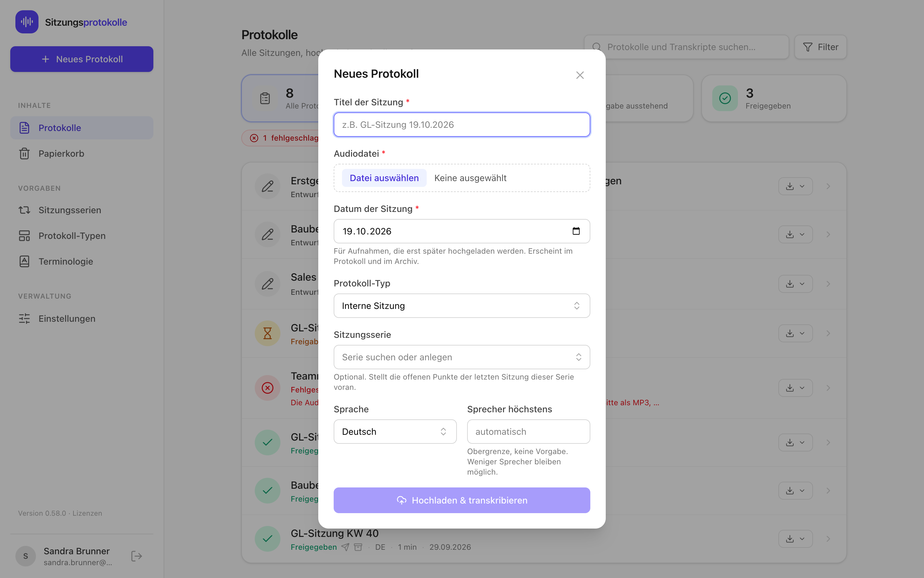Focus the Titel der Sitzung input field
The width and height of the screenshot is (924, 578).
[462, 125]
